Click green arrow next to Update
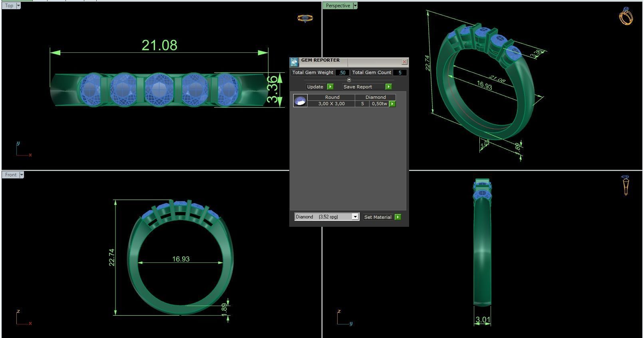The width and height of the screenshot is (644, 338). click(330, 86)
